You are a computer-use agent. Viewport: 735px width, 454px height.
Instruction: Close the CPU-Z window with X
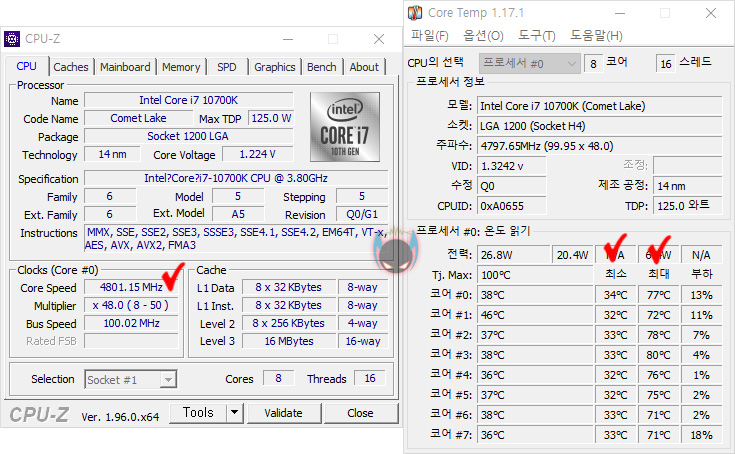point(379,39)
